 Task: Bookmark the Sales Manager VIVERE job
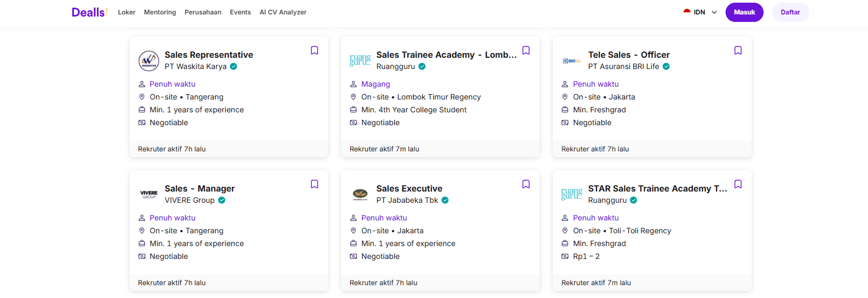click(x=314, y=184)
